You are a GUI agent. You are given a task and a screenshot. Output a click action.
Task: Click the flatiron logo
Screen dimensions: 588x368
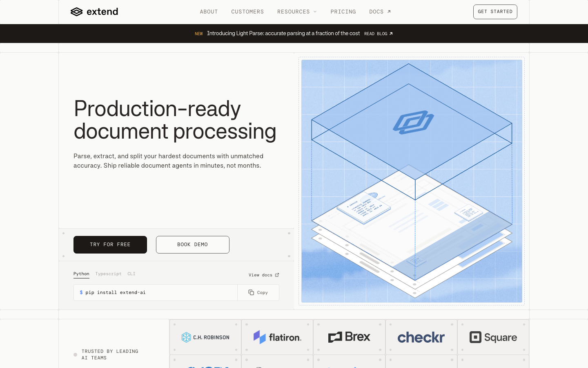point(277,337)
